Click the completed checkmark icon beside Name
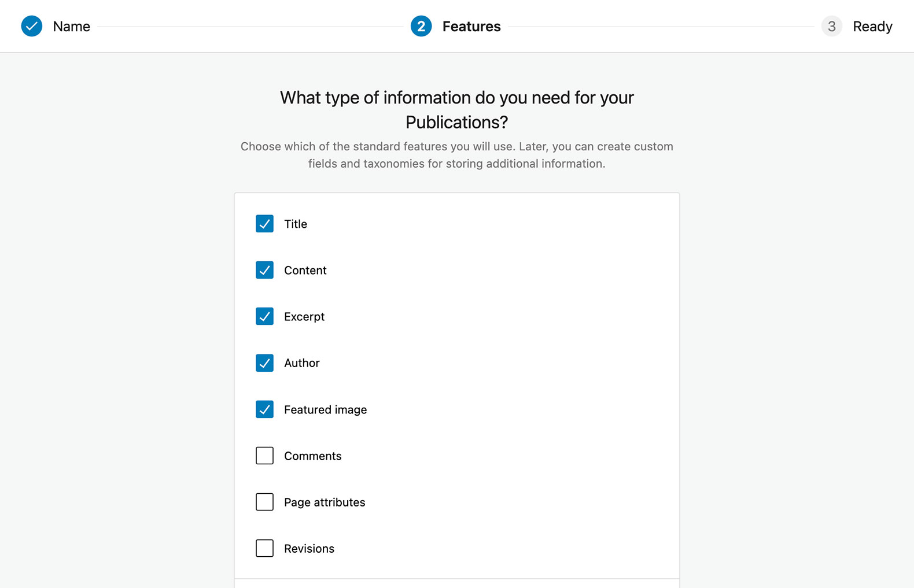This screenshot has height=588, width=914. (32, 26)
